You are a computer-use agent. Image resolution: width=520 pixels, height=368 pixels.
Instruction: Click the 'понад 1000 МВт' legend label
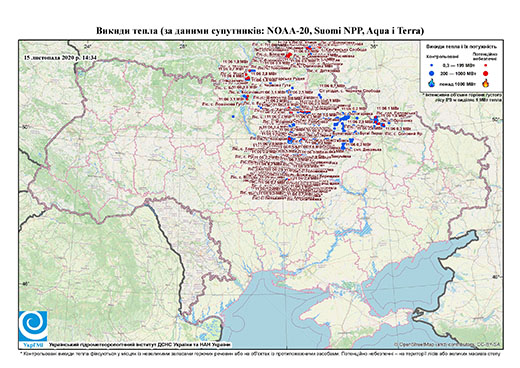458,83
